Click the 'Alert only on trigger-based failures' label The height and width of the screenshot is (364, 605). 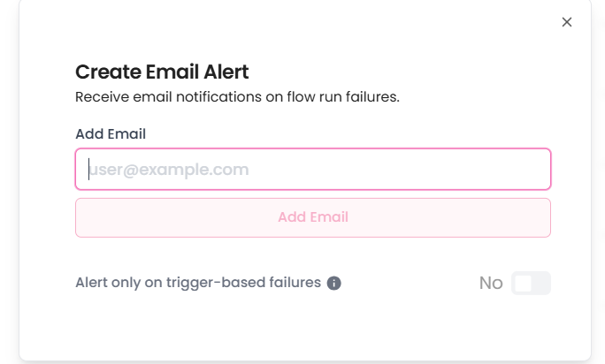click(x=198, y=283)
